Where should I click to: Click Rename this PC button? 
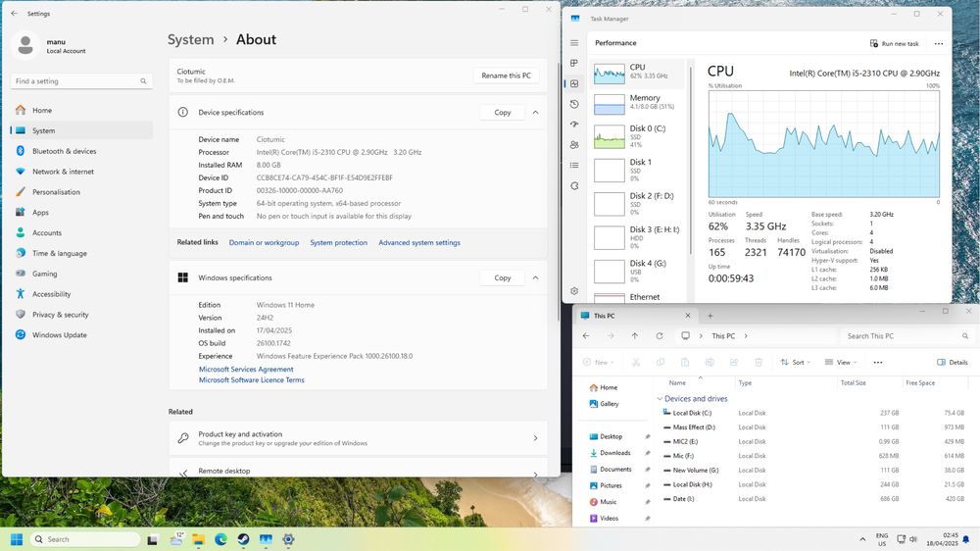click(x=507, y=75)
